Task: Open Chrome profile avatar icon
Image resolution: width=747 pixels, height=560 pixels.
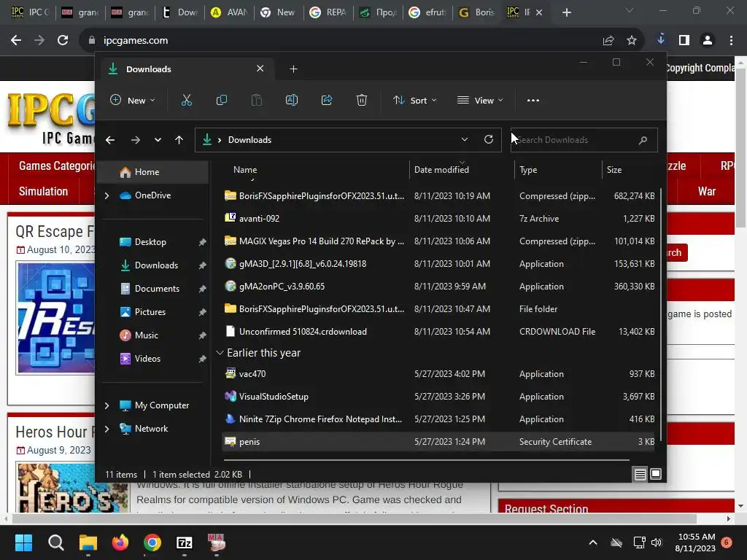Action: (x=708, y=41)
